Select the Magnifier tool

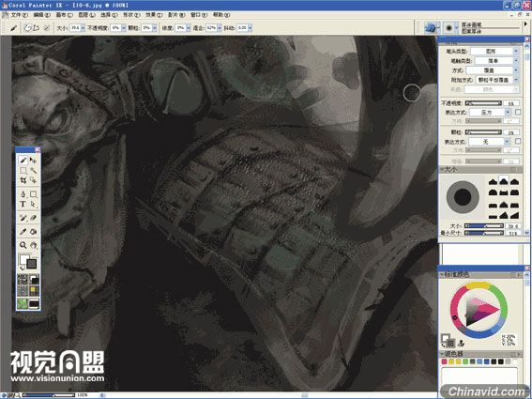[23, 245]
